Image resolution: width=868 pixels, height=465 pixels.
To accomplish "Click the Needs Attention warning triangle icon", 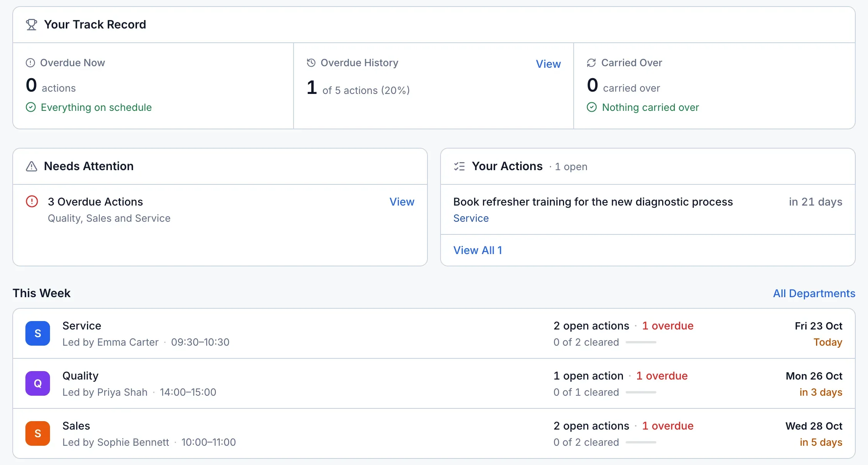I will pyautogui.click(x=32, y=166).
